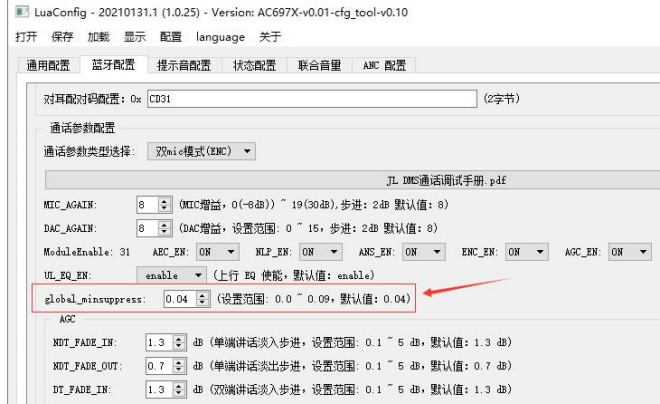This screenshot has width=660, height=404.
Task: Switch to the 提示音配置 tab
Action: coord(184,66)
